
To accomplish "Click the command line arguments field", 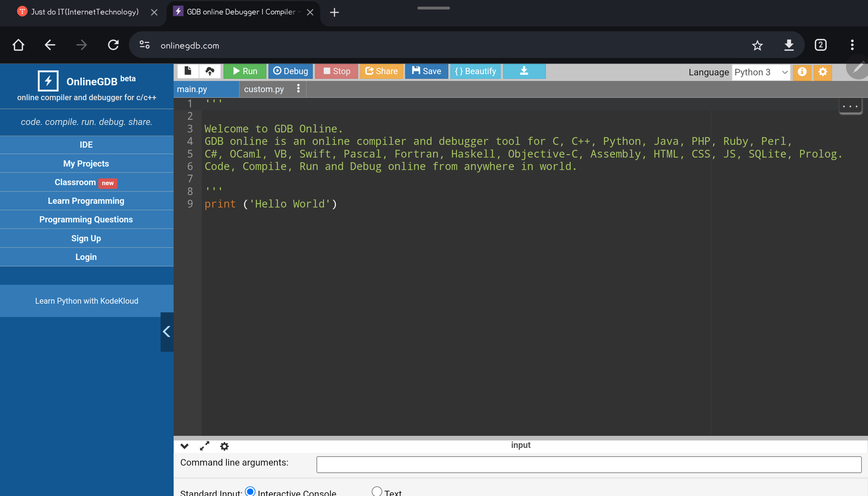I will [589, 464].
